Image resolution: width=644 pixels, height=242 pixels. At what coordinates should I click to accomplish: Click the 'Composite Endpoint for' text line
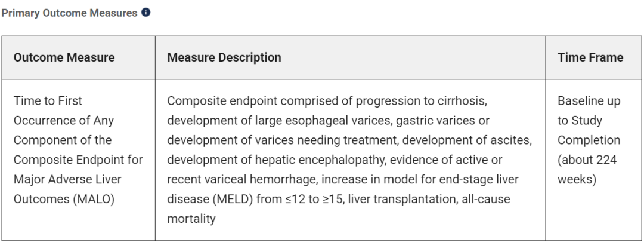(78, 160)
